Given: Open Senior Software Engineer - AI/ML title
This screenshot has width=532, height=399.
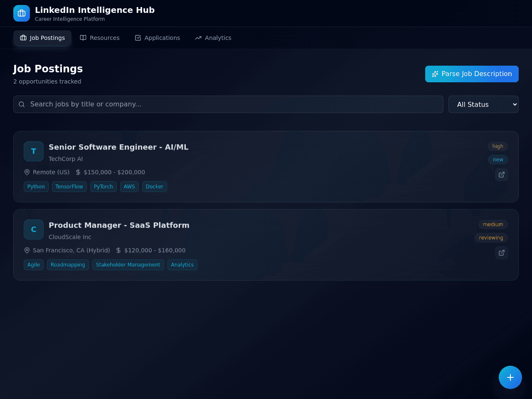Looking at the screenshot, I should coord(118,147).
